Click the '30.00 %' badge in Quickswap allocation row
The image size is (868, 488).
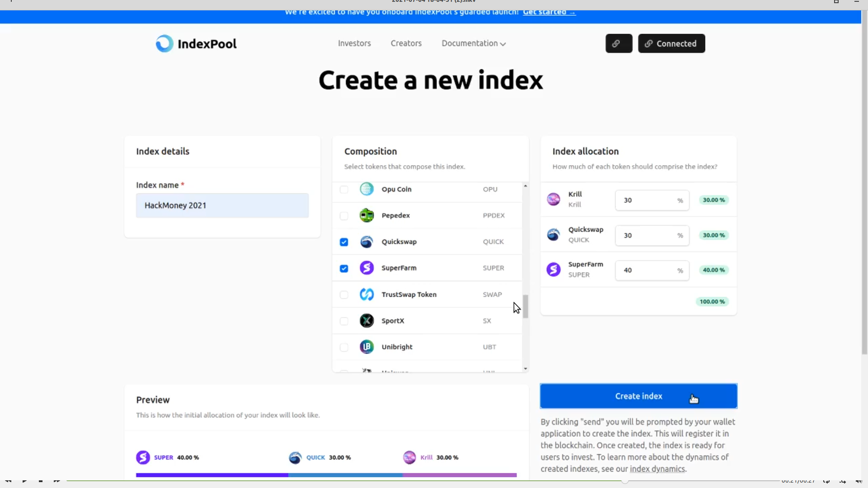[x=714, y=235]
